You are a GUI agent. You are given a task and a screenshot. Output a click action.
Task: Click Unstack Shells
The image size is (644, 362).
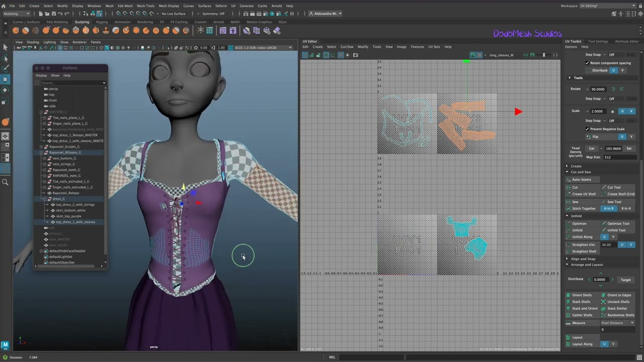pos(618,302)
